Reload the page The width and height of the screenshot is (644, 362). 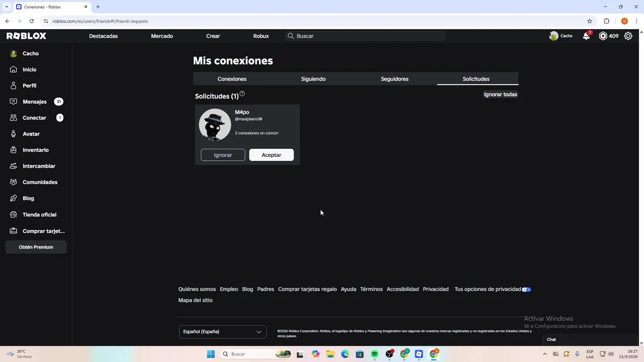point(31,21)
